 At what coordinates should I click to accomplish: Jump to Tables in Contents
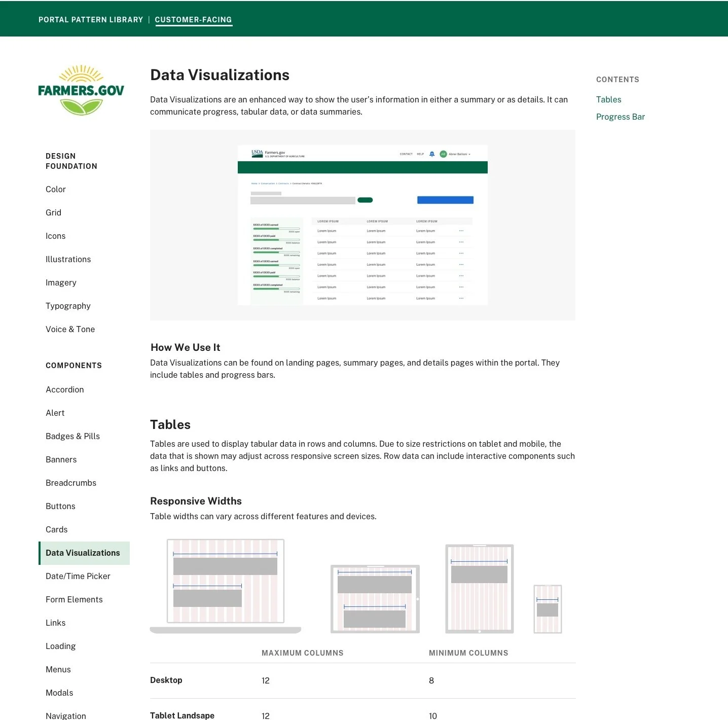[608, 99]
